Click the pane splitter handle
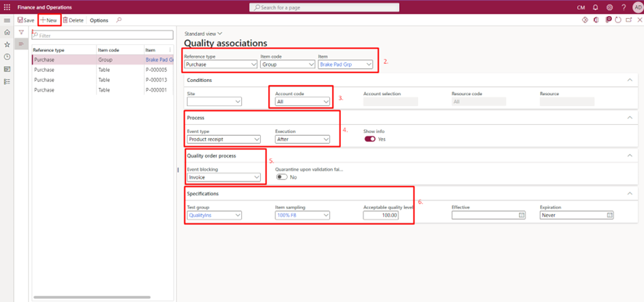 pyautogui.click(x=178, y=170)
